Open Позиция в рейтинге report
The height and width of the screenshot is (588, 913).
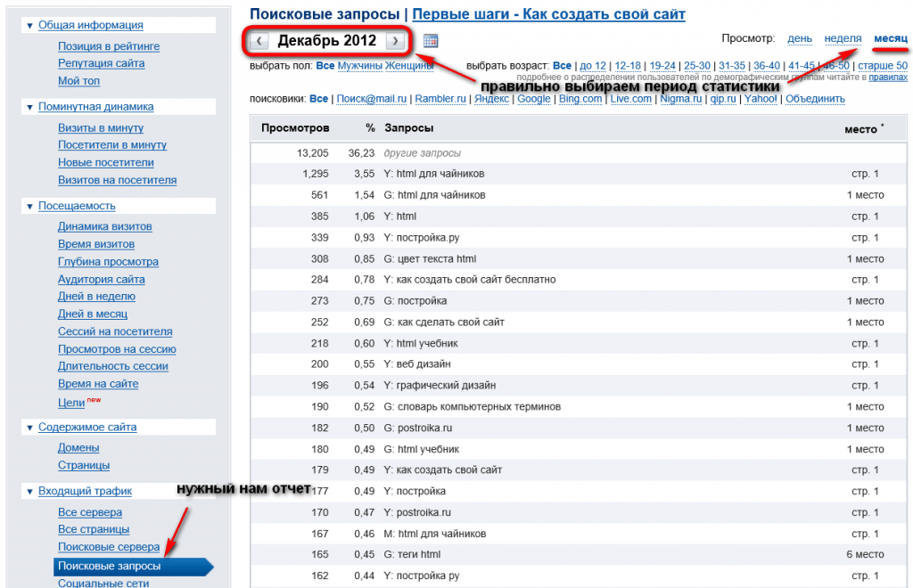108,46
